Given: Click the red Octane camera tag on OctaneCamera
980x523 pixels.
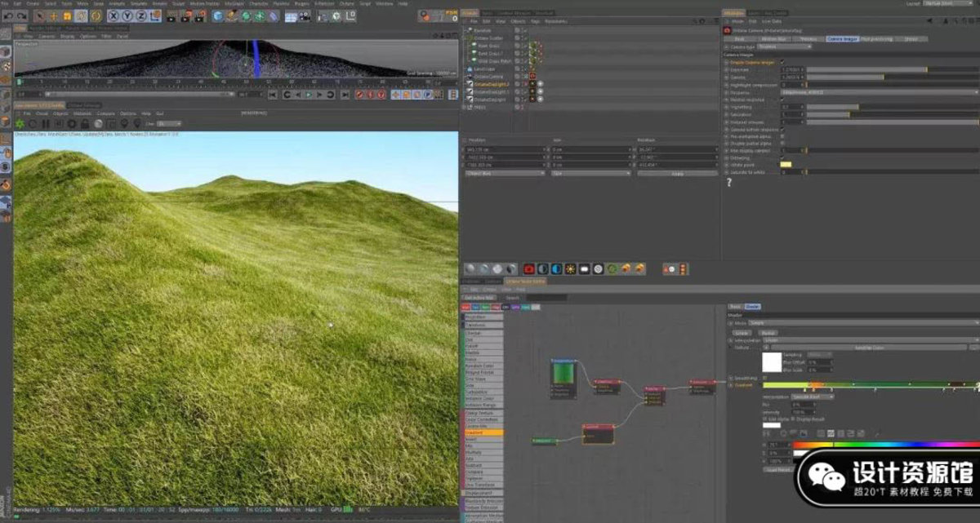Looking at the screenshot, I should (x=532, y=76).
